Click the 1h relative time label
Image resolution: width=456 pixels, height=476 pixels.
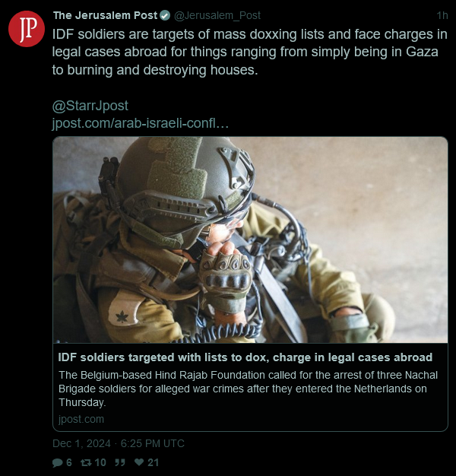click(442, 15)
